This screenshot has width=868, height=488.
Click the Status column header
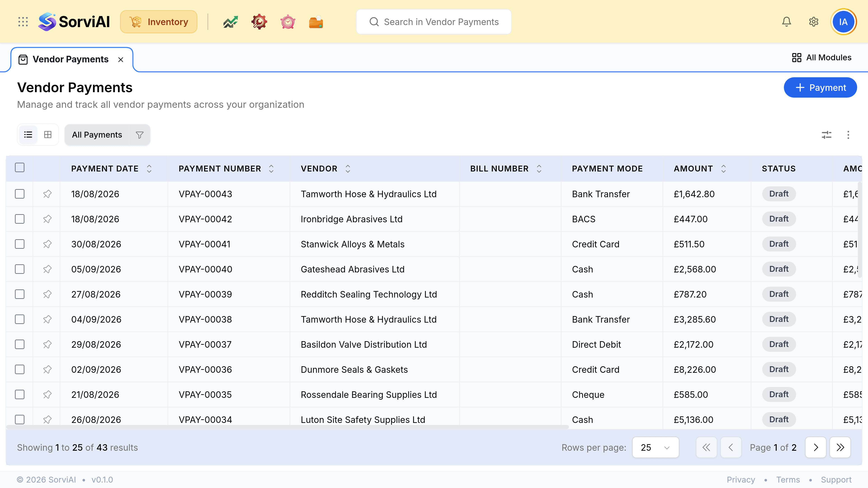coord(779,169)
